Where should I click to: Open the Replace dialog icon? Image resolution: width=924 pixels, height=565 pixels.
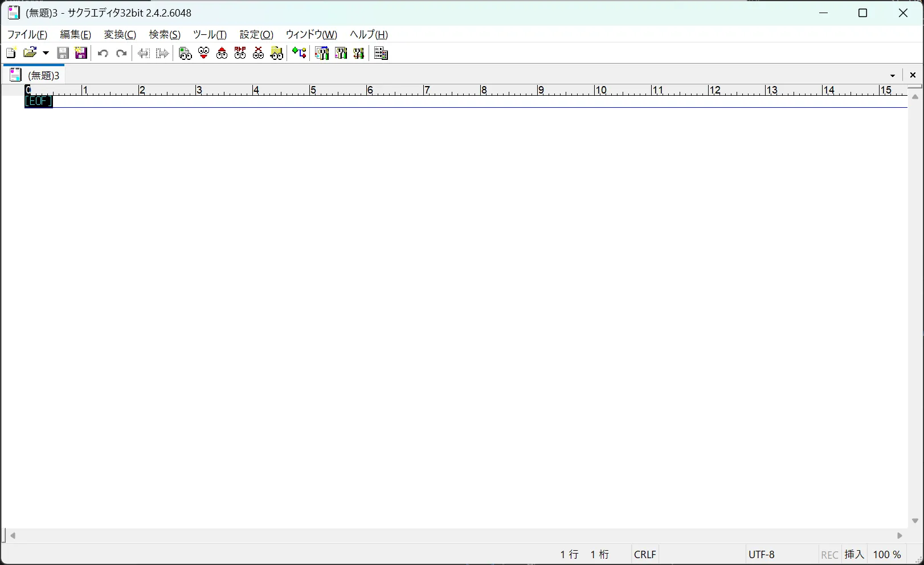pos(240,53)
